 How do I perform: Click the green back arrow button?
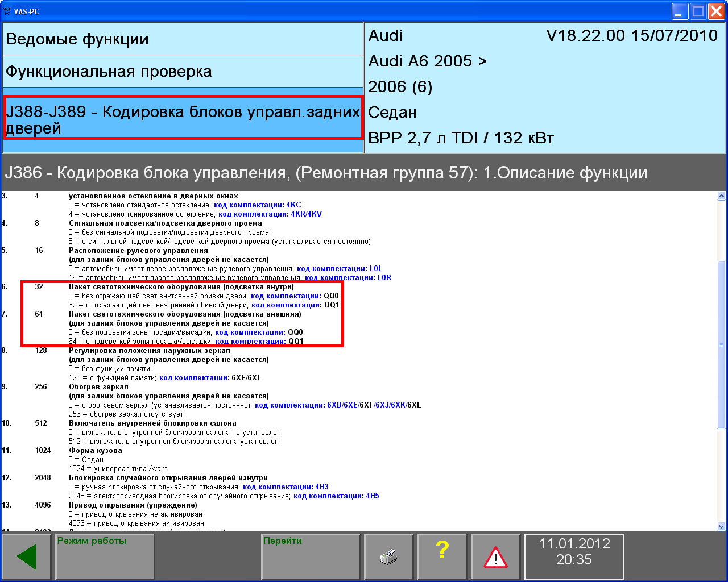click(27, 557)
